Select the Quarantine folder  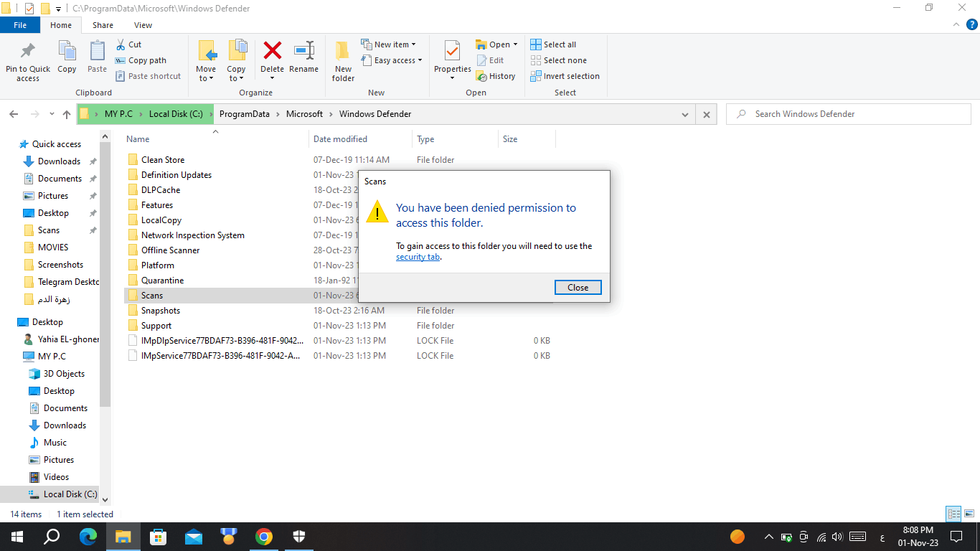[x=162, y=281]
